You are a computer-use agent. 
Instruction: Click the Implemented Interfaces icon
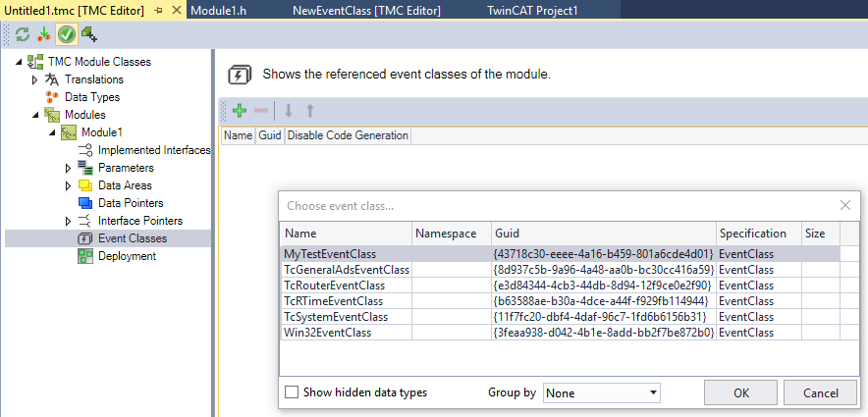(x=85, y=150)
